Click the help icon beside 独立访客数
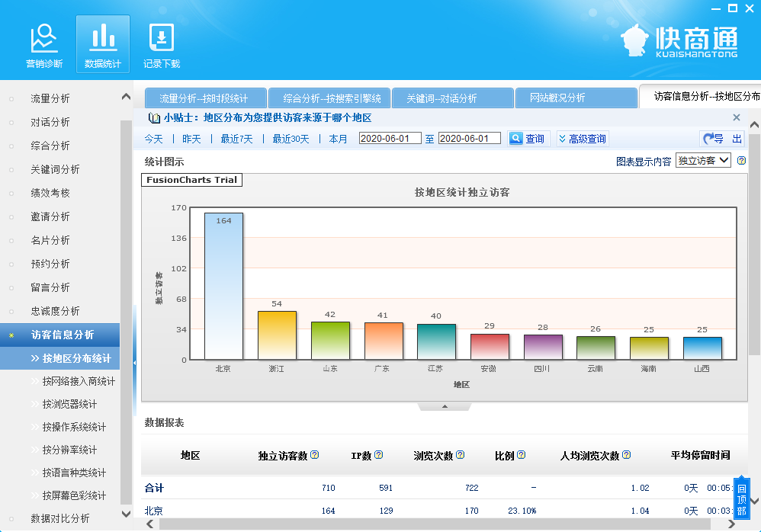 coord(315,455)
